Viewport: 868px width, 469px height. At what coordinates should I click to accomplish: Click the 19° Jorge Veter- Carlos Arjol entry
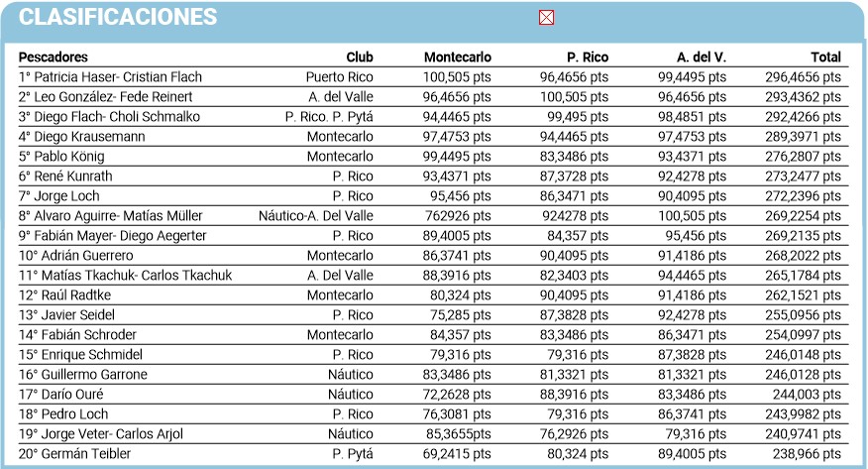tap(101, 434)
